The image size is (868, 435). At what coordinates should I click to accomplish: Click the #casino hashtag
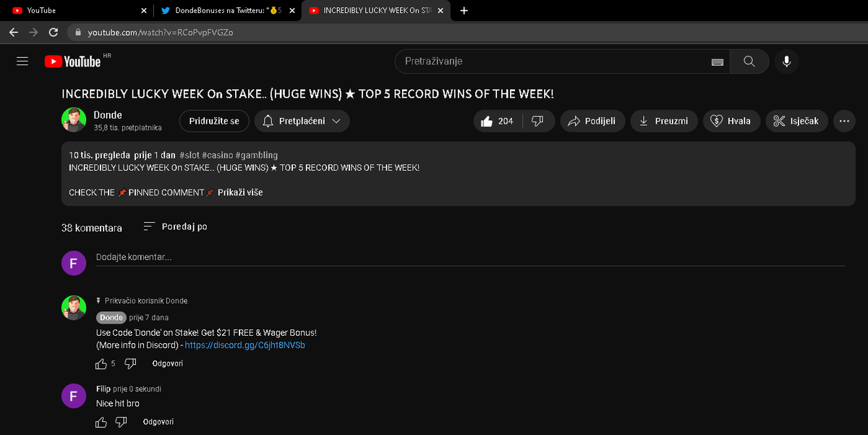point(217,155)
